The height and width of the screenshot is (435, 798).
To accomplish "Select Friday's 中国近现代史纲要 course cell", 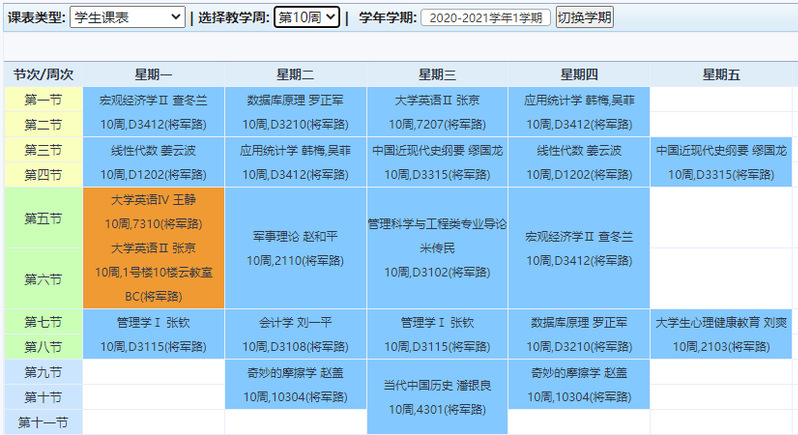I will pyautogui.click(x=721, y=161).
